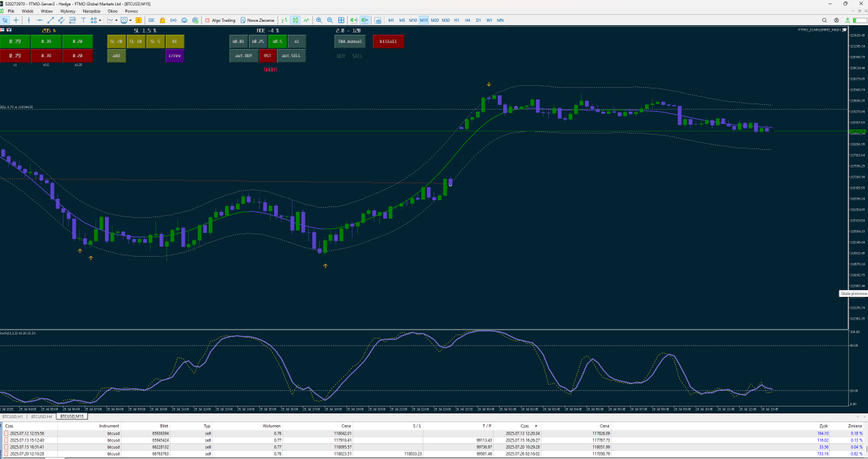868x459 pixels.
Task: Click the aut.BUY button
Action: tap(244, 56)
